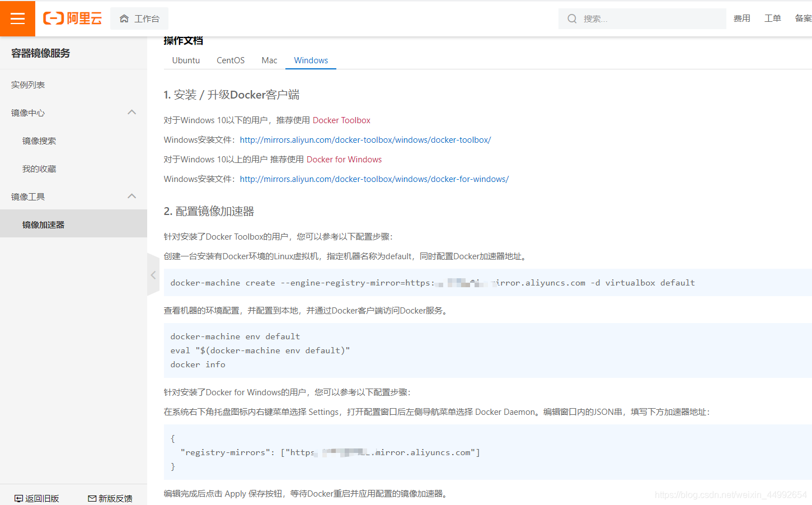This screenshot has height=505, width=812.
Task: Click the 镜像工具 sidebar heading
Action: pos(28,197)
